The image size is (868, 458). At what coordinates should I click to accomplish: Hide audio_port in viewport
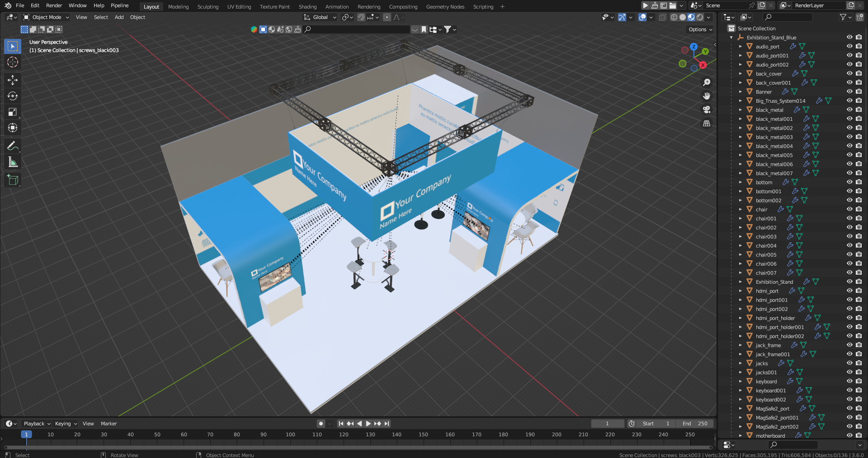coord(849,47)
